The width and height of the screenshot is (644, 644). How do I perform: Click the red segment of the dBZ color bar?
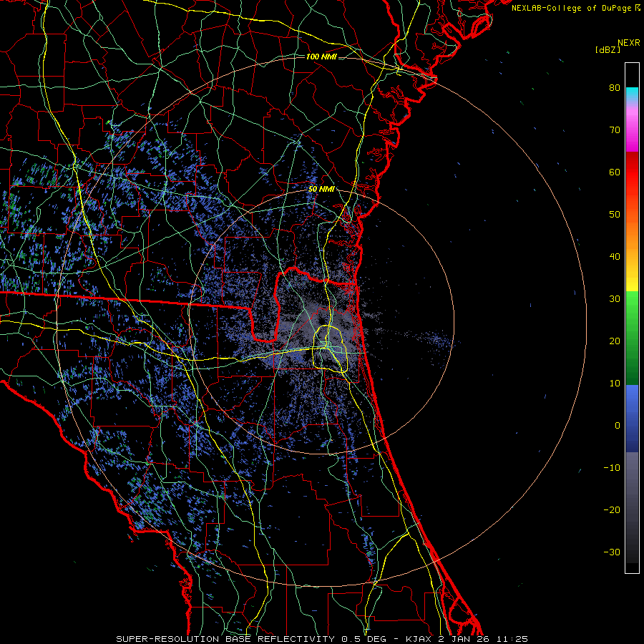click(632, 172)
